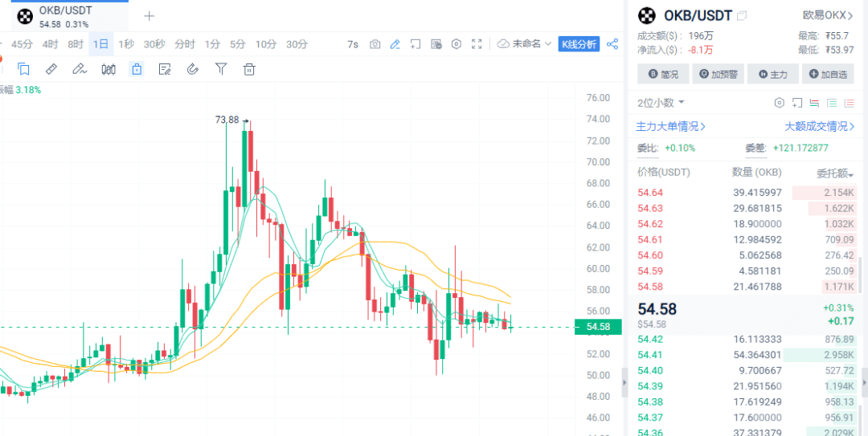Screen dimensions: 868x436
Task: Click the 54.58 current price label on axis
Action: tap(598, 327)
